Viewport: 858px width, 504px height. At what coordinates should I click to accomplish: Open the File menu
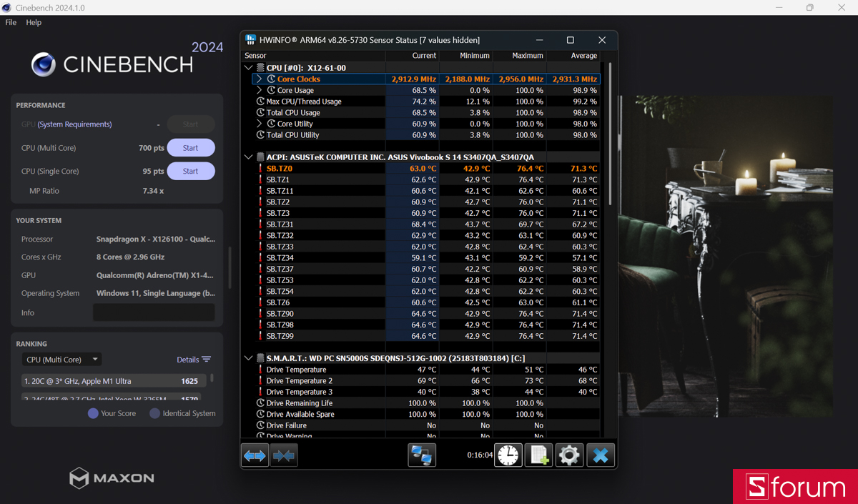(11, 22)
